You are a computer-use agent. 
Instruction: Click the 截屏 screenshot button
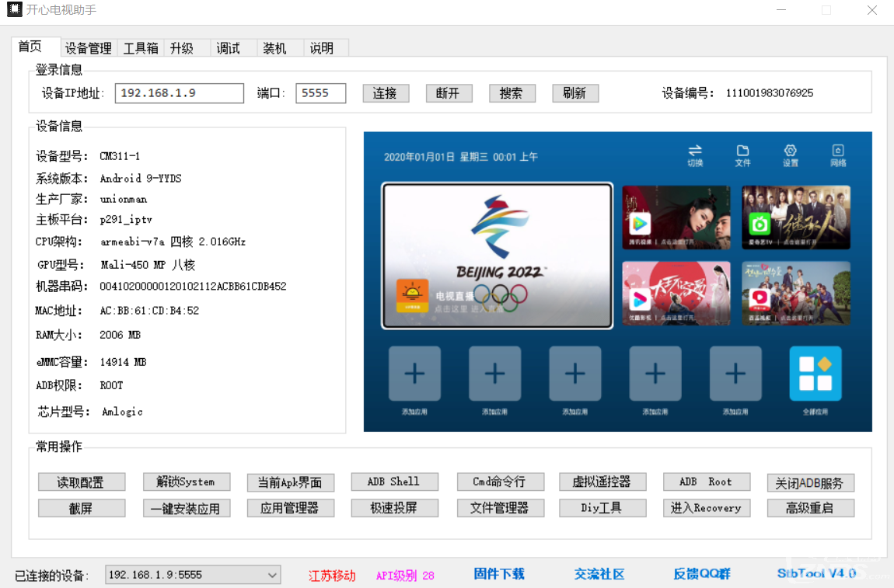pyautogui.click(x=82, y=508)
